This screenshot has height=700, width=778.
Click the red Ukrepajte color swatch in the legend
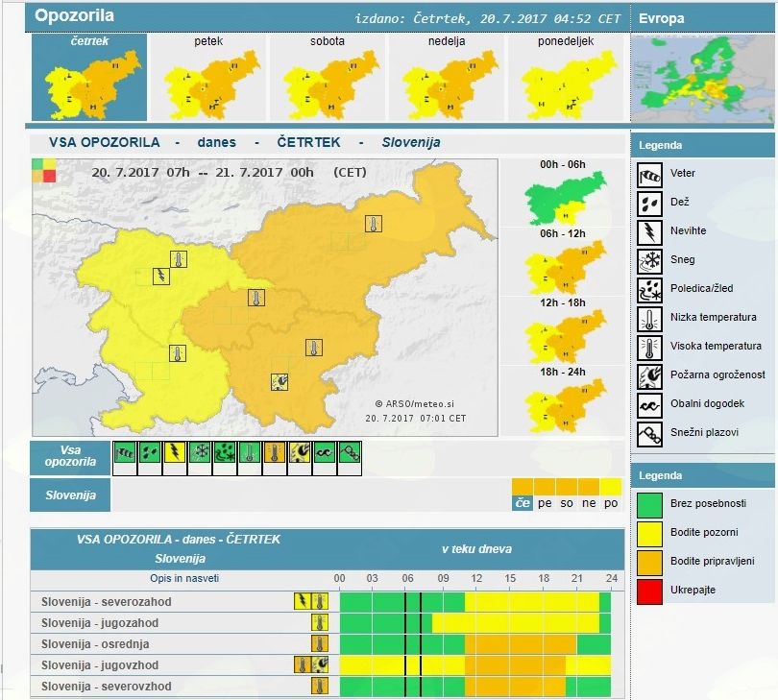point(649,590)
